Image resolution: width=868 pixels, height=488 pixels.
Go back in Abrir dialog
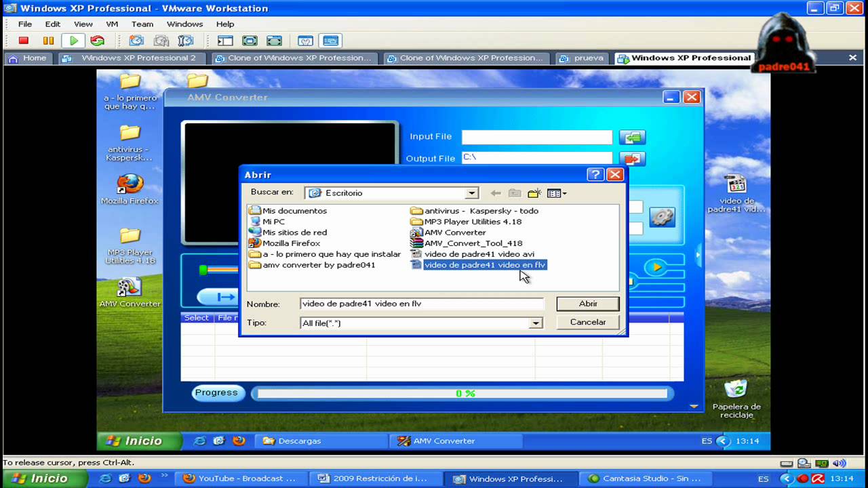tap(496, 193)
